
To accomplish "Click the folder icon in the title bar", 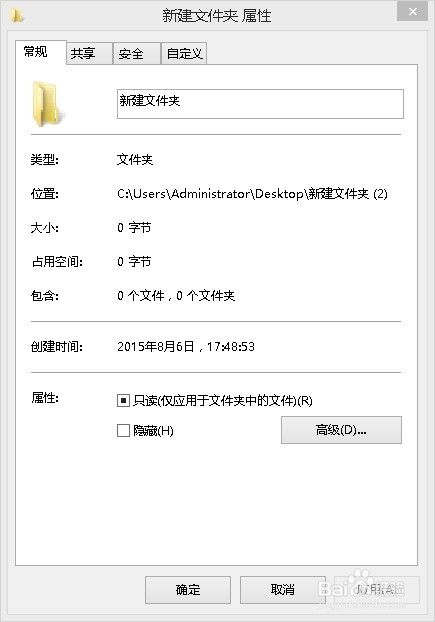I will coord(17,16).
